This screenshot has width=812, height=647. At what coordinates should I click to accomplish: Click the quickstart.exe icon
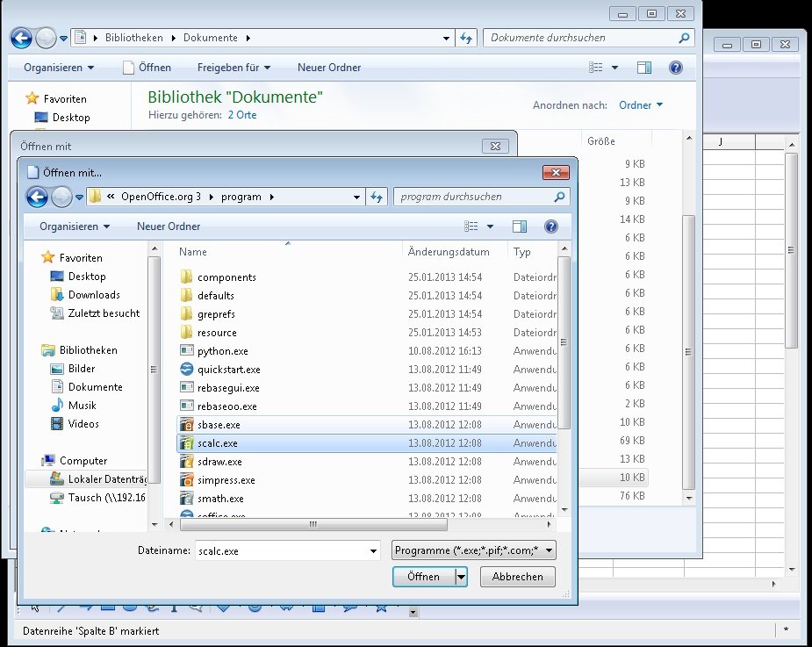(186, 370)
